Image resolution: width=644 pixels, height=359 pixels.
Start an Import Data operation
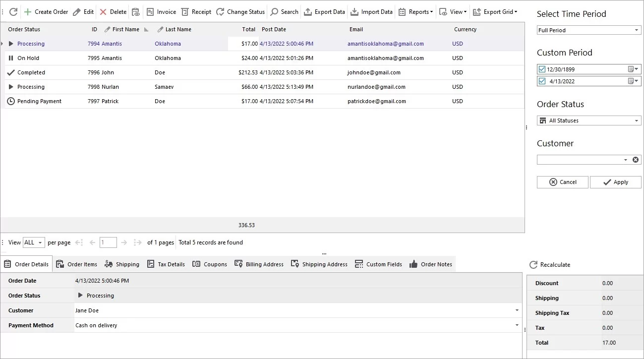click(x=371, y=11)
